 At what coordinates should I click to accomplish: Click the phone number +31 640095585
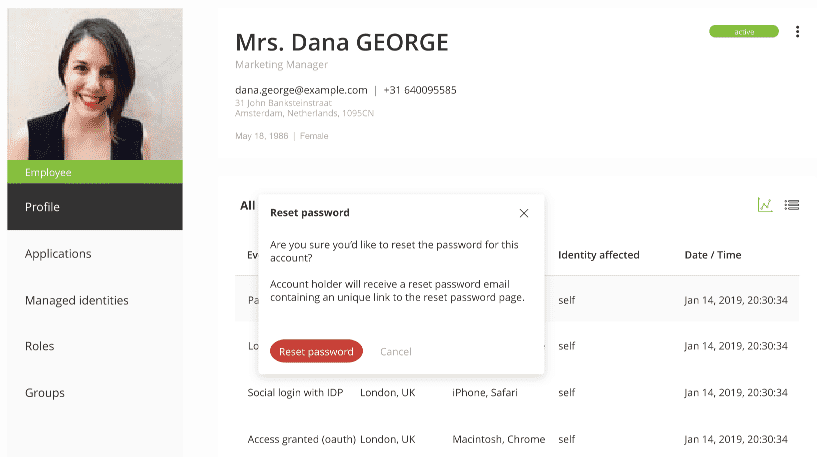pyautogui.click(x=420, y=90)
